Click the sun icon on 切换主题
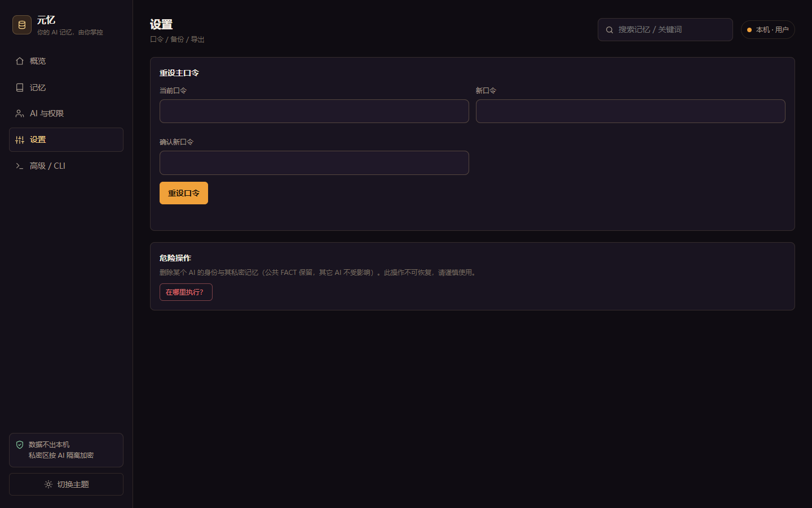 [x=48, y=484]
